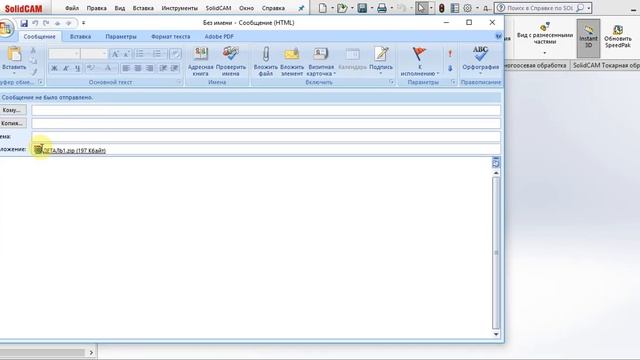Click Проверить имена check names
The height and width of the screenshot is (360, 640).
(x=231, y=61)
